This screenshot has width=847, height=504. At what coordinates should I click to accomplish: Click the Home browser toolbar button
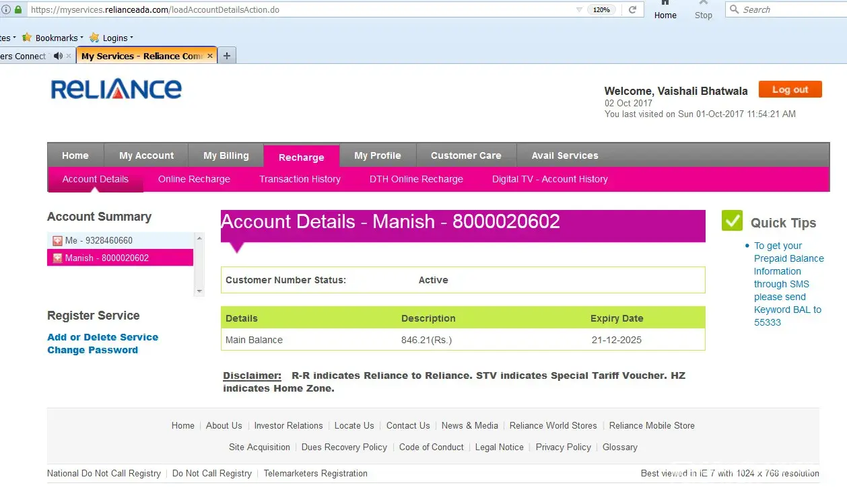tap(665, 10)
